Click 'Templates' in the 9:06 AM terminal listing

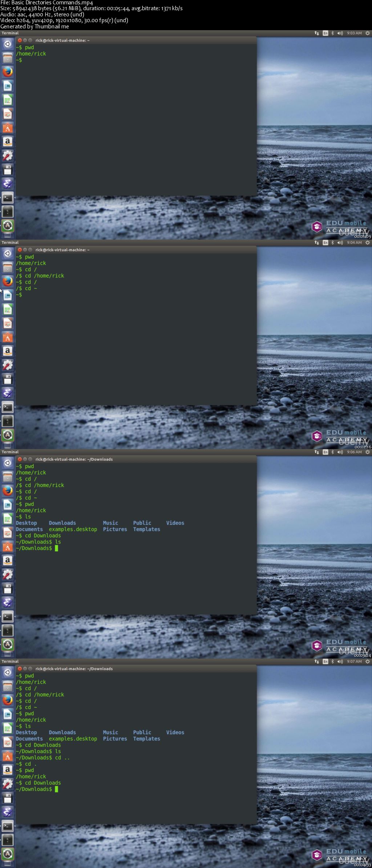click(146, 529)
